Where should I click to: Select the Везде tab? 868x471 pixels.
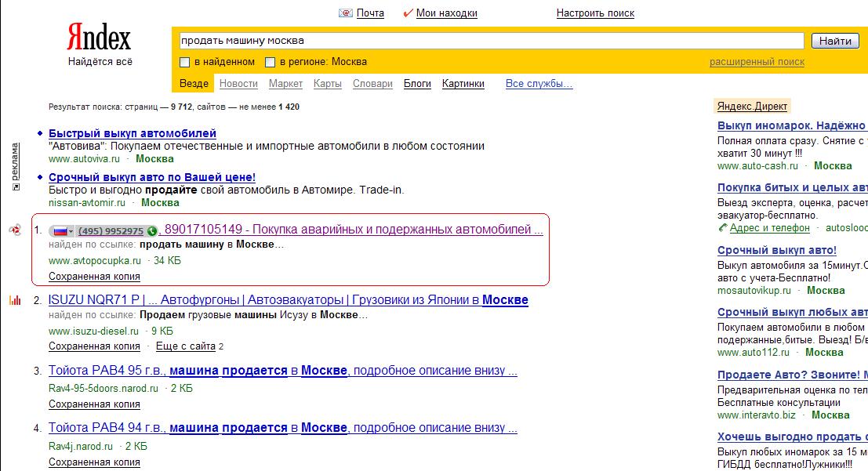(x=194, y=84)
